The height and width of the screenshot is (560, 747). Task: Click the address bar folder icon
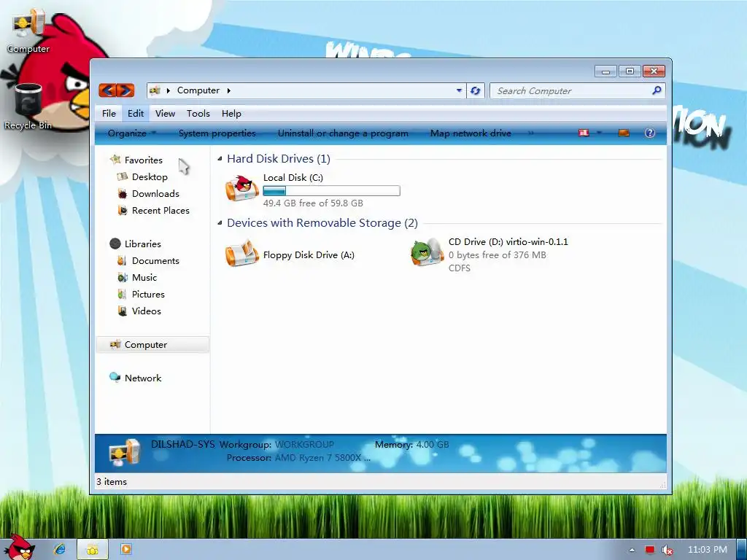tap(155, 90)
